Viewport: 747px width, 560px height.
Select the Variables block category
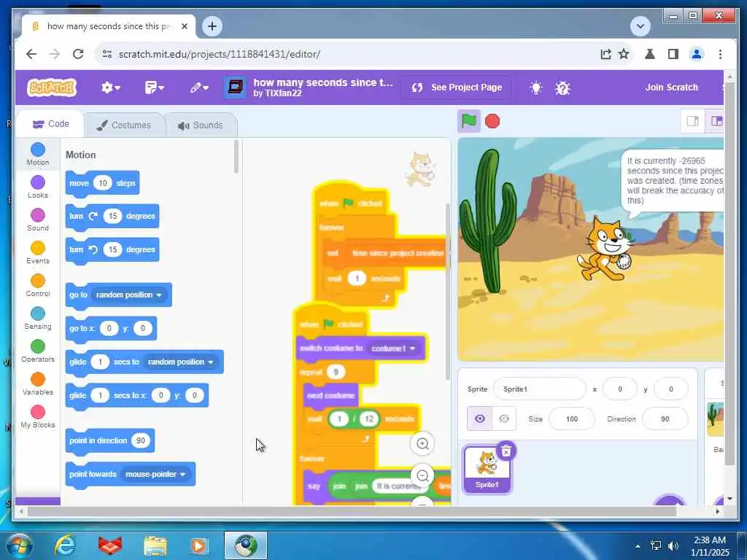click(x=38, y=384)
